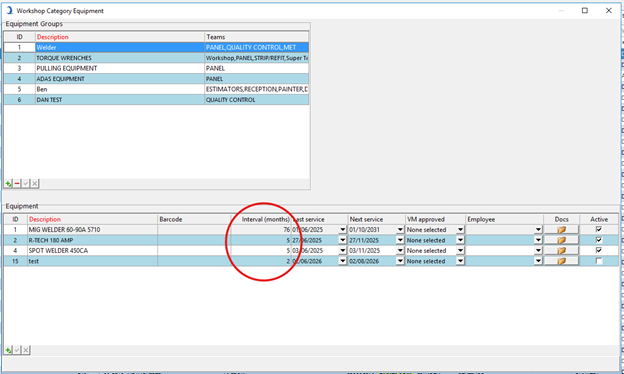Image resolution: width=624 pixels, height=374 pixels.
Task: Click next service date 02/08/2026
Action: coord(365,261)
